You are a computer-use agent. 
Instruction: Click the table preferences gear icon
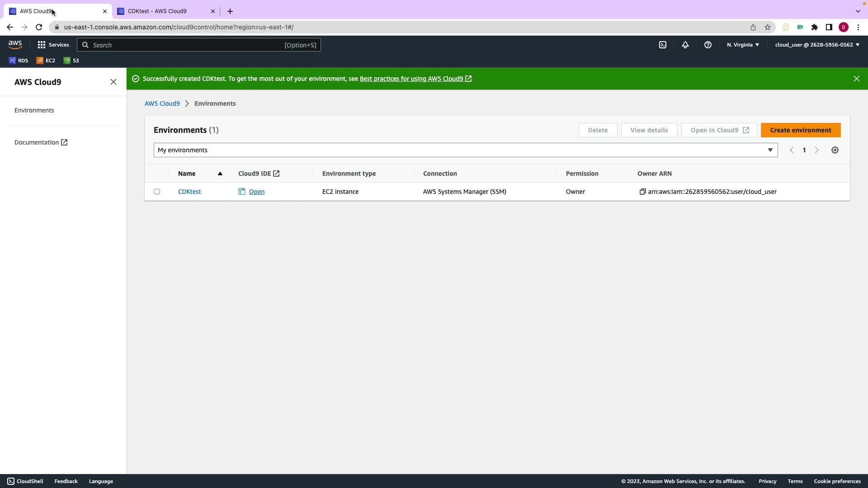coord(835,150)
